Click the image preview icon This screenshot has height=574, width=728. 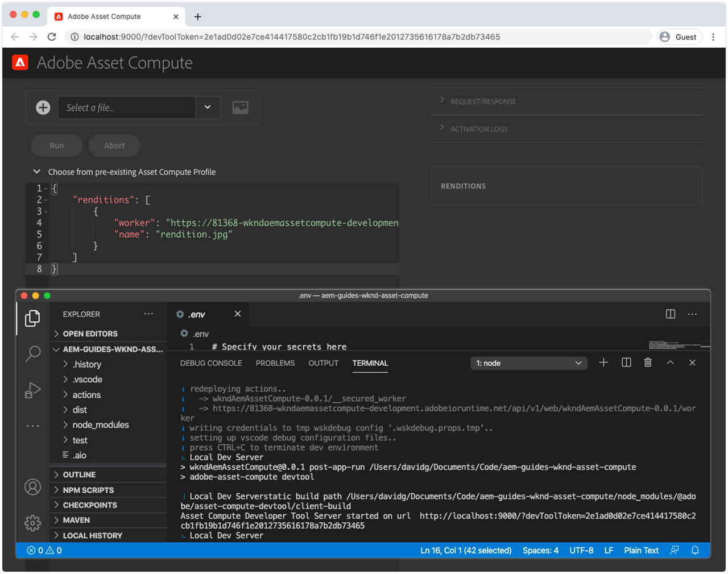(240, 108)
